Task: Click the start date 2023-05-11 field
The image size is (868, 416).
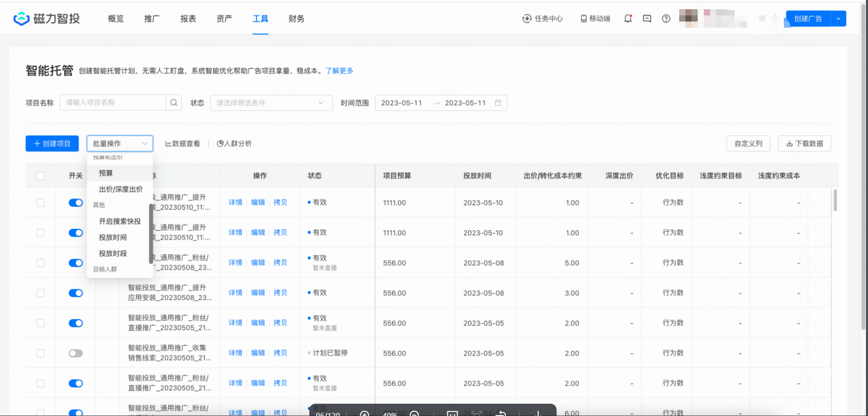Action: pos(402,103)
